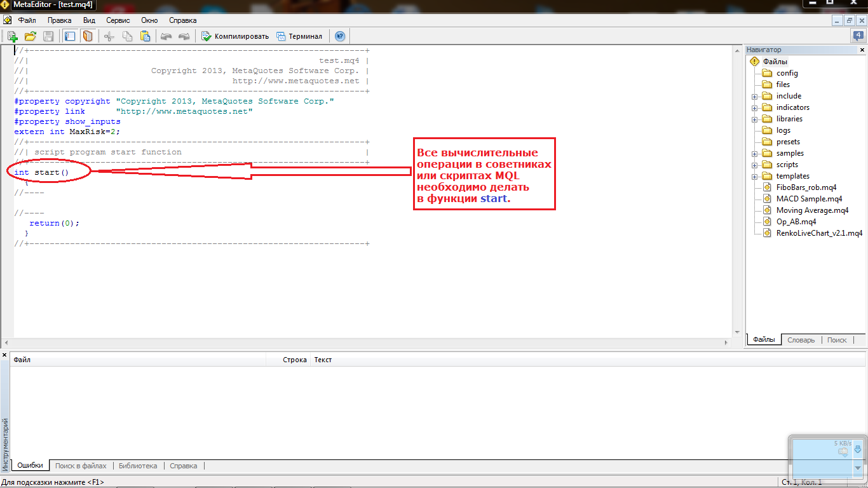The width and height of the screenshot is (868, 488).
Task: Create a new file with the New icon
Action: [12, 36]
